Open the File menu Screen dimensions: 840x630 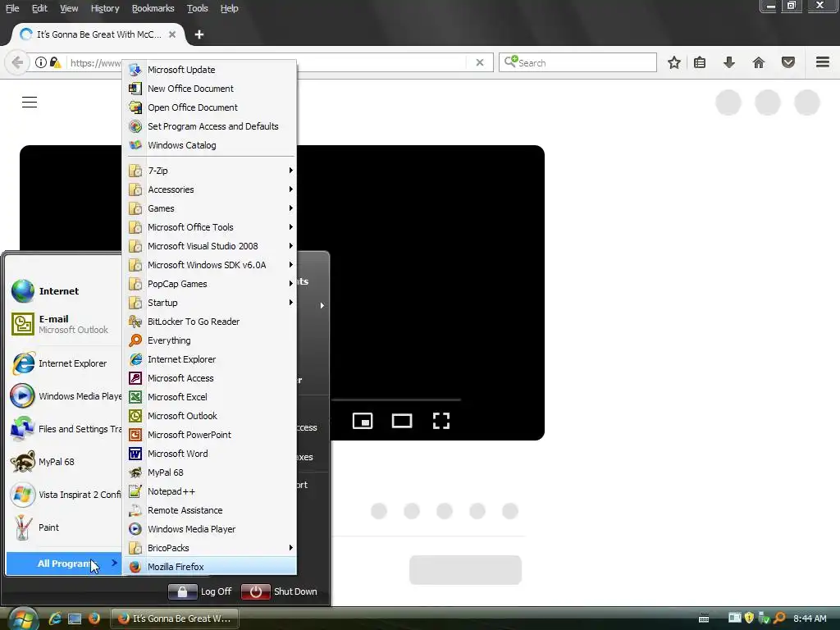point(12,8)
